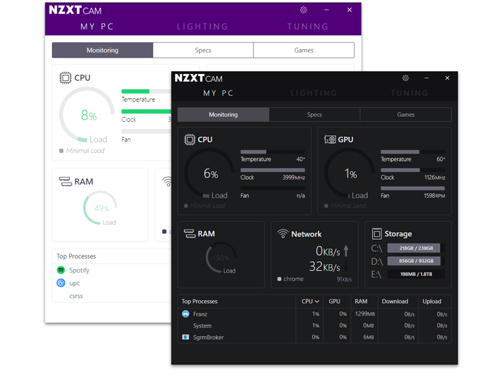Select the SgrmBroker process row
The height and width of the screenshot is (370, 500).
click(314, 337)
